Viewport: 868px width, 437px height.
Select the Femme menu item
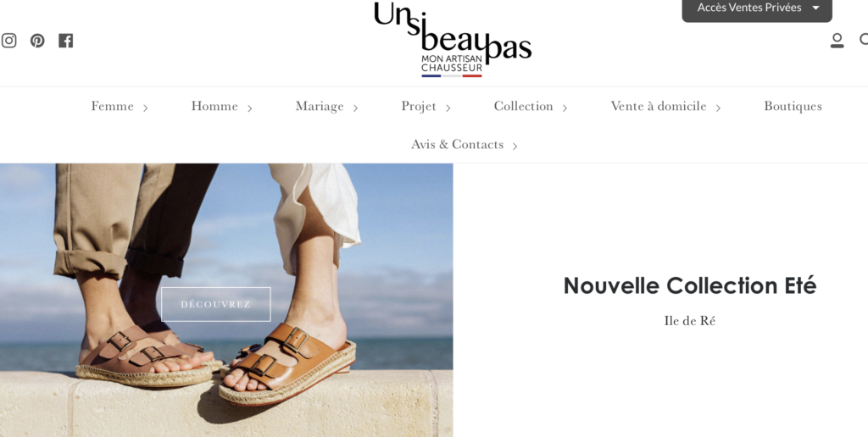(113, 106)
